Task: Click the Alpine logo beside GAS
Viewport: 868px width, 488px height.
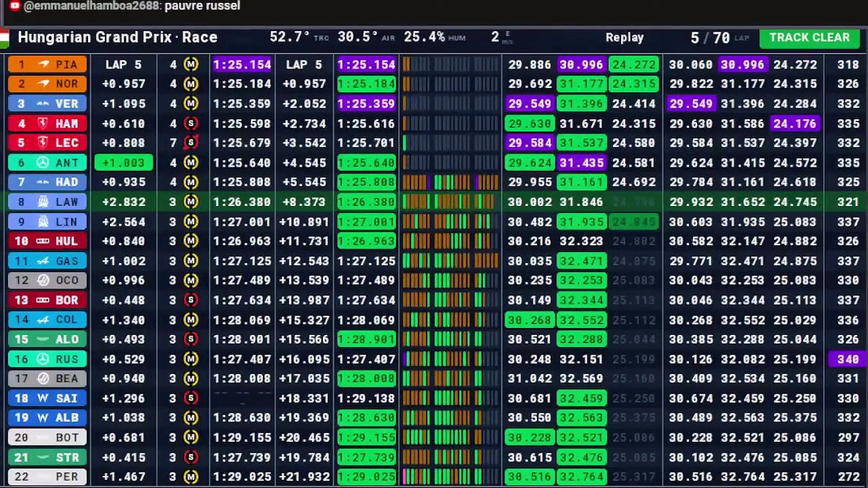Action: tap(43, 261)
